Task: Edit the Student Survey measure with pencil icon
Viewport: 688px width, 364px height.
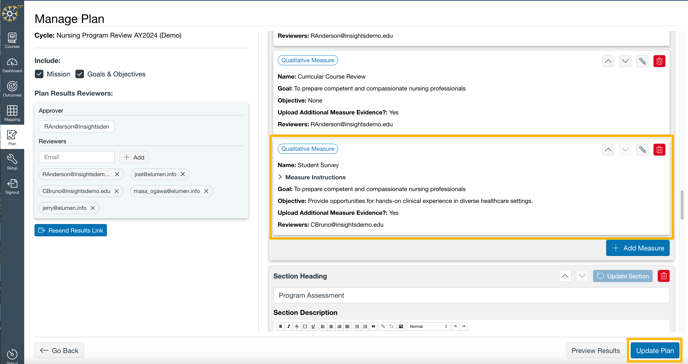Action: 642,150
